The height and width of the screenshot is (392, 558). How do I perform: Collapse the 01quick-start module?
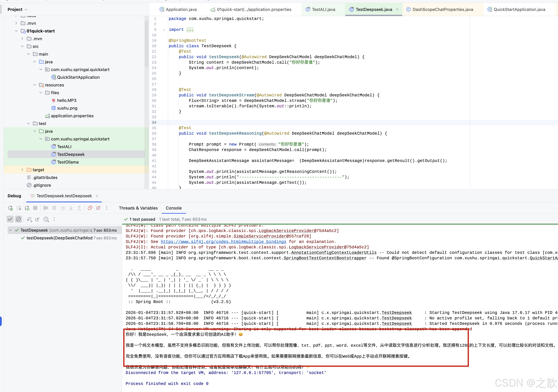(x=16, y=31)
